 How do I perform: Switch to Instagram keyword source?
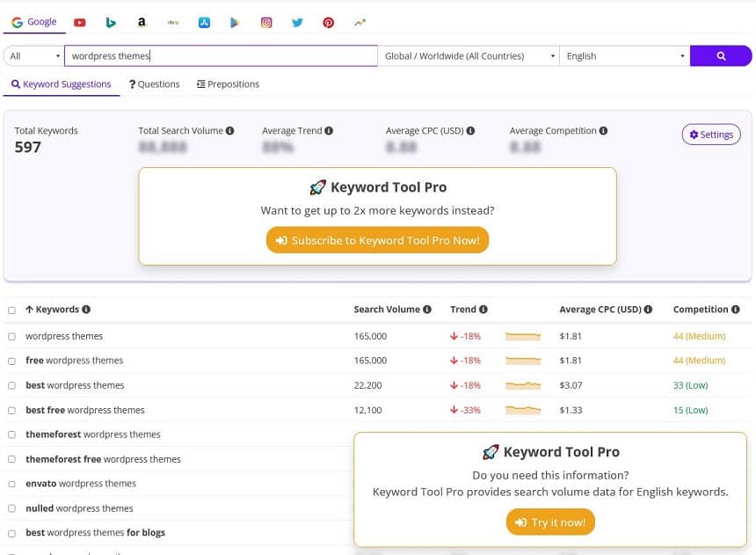266,22
